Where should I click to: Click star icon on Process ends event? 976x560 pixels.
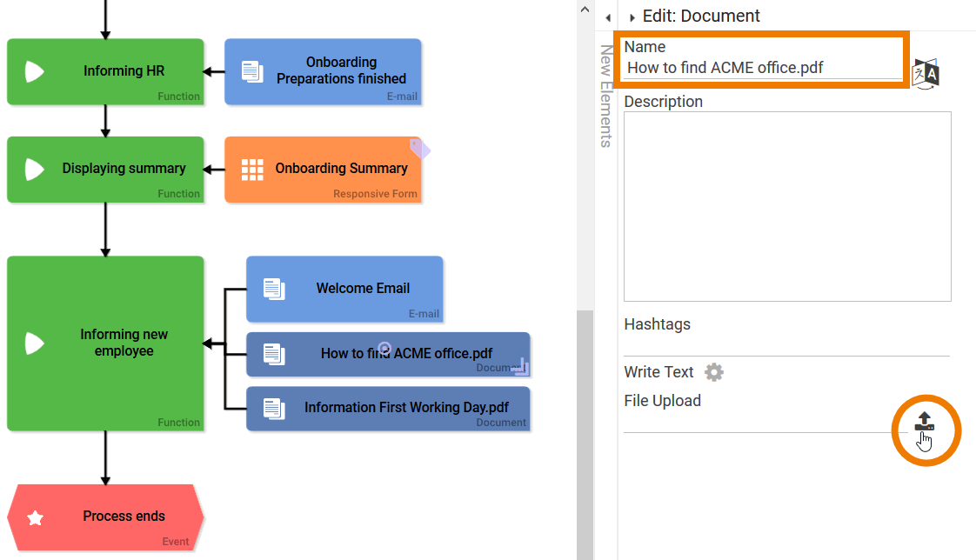pos(35,517)
